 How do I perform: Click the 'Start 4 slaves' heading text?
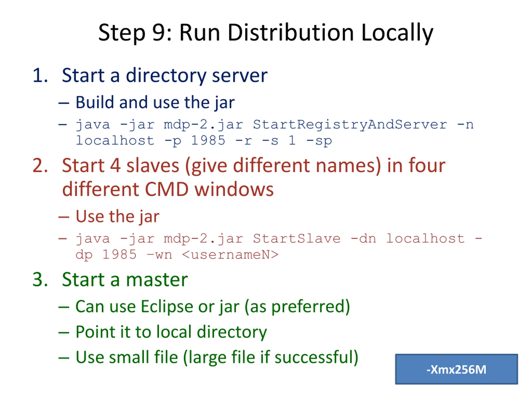[254, 177]
